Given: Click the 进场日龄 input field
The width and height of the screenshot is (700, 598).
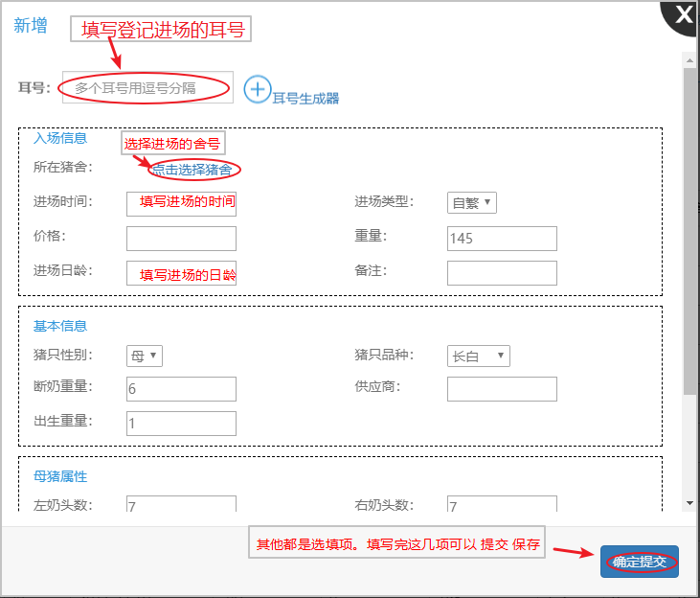Looking at the screenshot, I should coord(181,273).
